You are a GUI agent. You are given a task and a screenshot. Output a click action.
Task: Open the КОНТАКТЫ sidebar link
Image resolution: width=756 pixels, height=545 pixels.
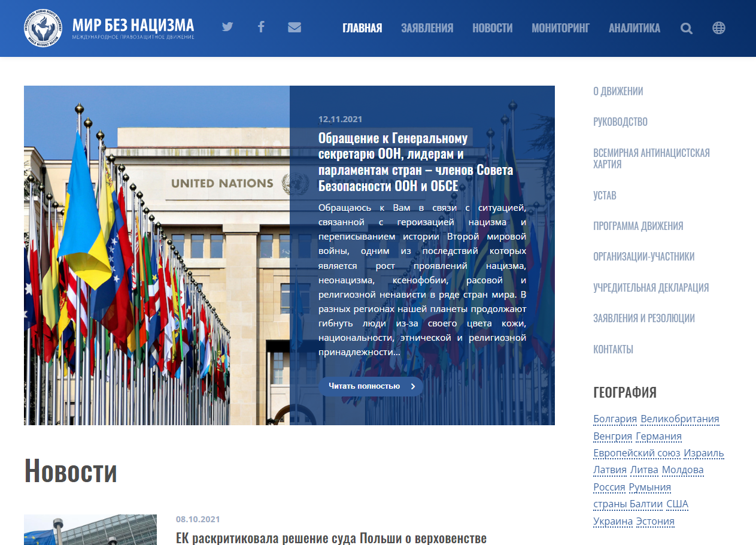(613, 349)
